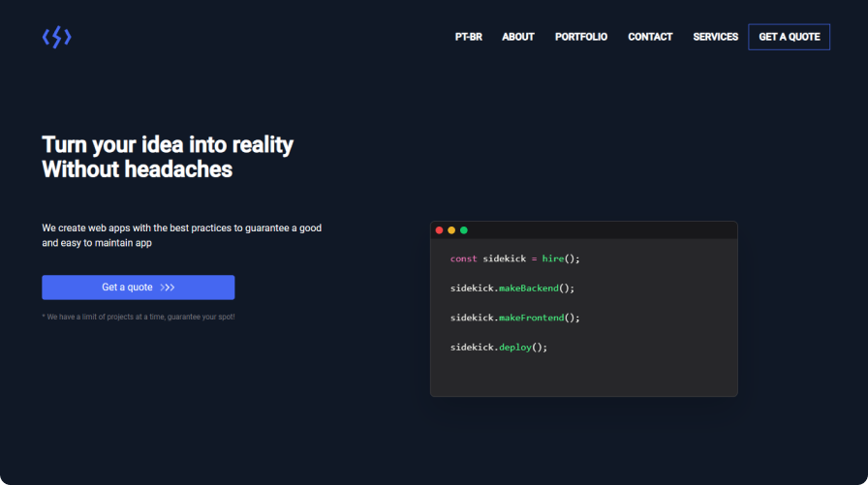Select the 'Without headaches' heading line

(138, 169)
